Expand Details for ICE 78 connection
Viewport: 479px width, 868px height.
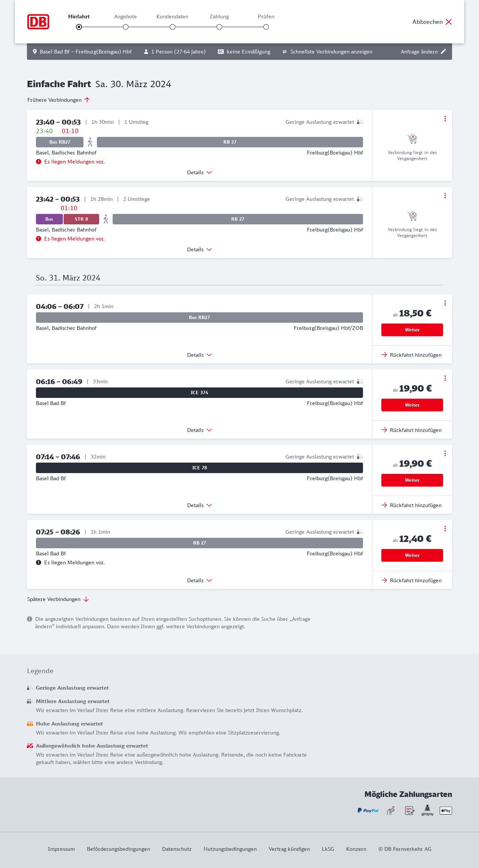click(x=199, y=505)
